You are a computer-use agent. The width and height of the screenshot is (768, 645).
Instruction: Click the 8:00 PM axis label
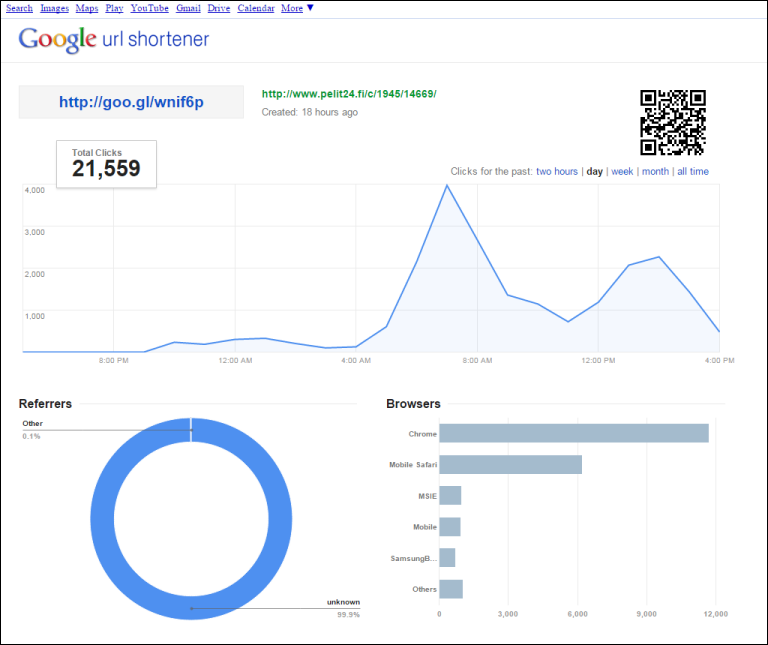coord(114,360)
